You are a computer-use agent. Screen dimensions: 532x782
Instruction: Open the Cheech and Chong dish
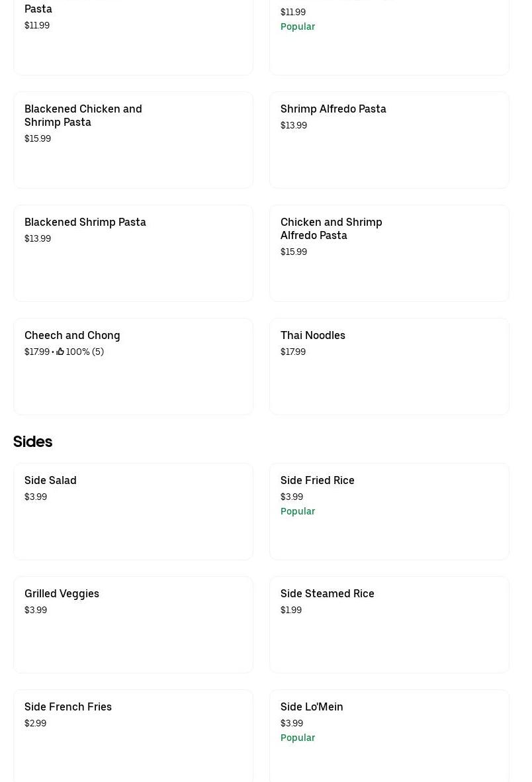[x=133, y=366]
